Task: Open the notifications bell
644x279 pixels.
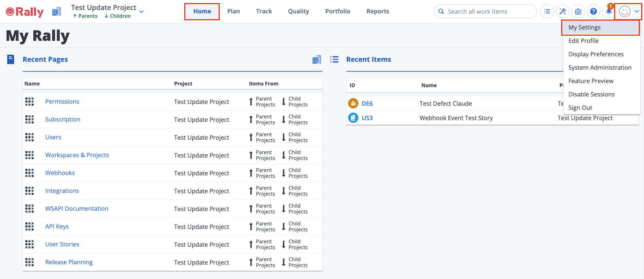Action: pyautogui.click(x=609, y=11)
